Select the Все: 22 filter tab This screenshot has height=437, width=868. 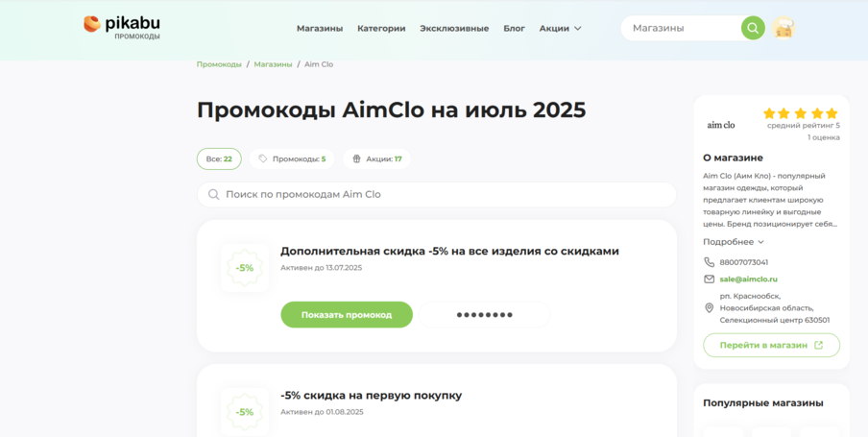[219, 159]
